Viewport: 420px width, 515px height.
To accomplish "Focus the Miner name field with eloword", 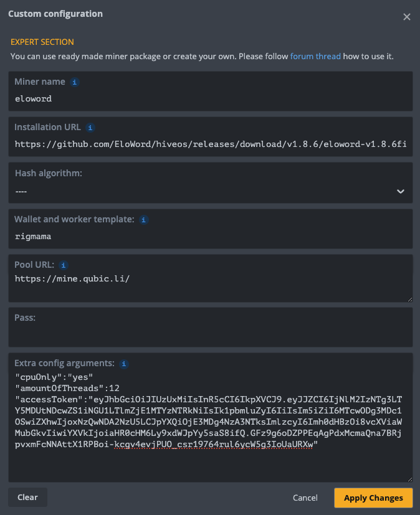I will click(210, 98).
